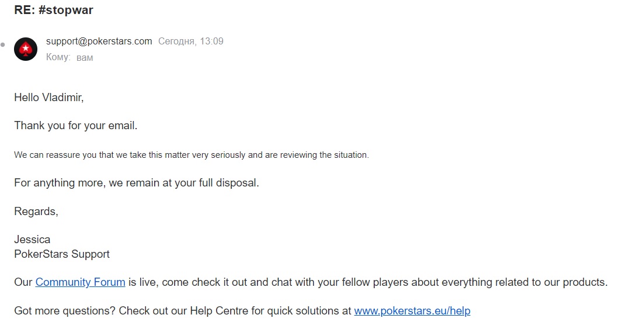The width and height of the screenshot is (644, 325).
Task: Click the unread dot beside the sender
Action: [3, 44]
